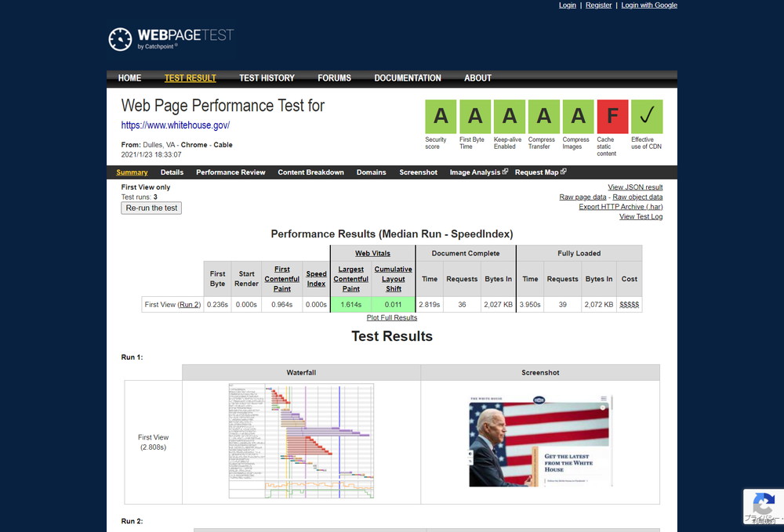Click the First Byte Time A grade
Screen dimensions: 784x532
coord(475,117)
